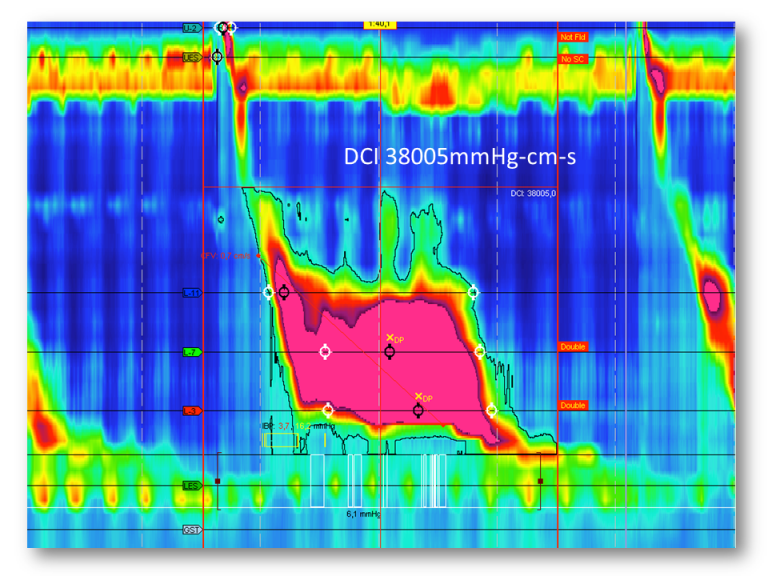This screenshot has width=768, height=576.
Task: Select the yellow 1:40,1 time marker
Action: (378, 24)
